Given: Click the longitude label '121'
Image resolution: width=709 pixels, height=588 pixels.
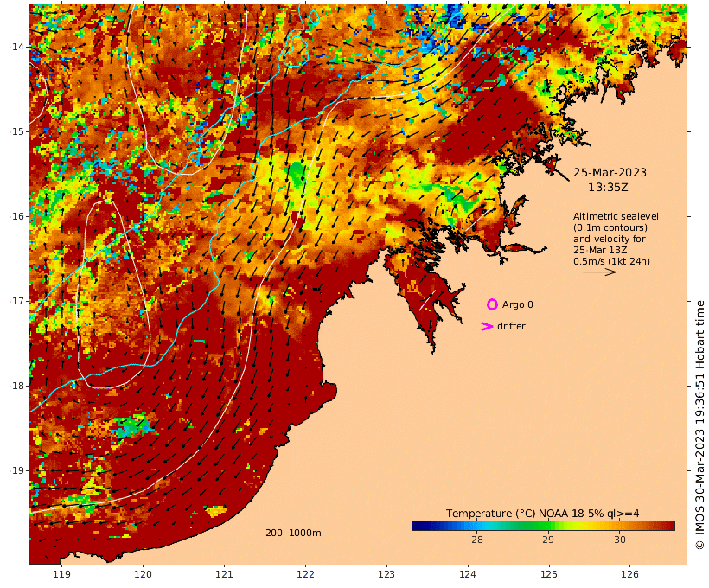Looking at the screenshot, I should tap(224, 574).
